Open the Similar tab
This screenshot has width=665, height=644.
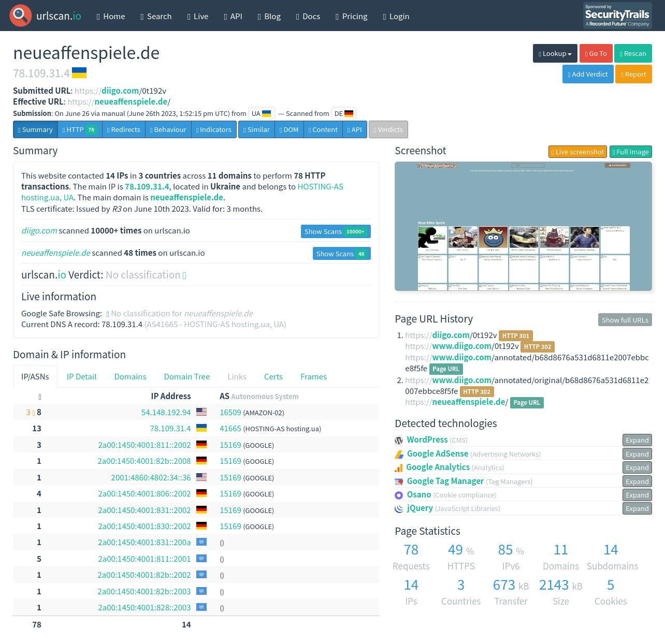256,129
